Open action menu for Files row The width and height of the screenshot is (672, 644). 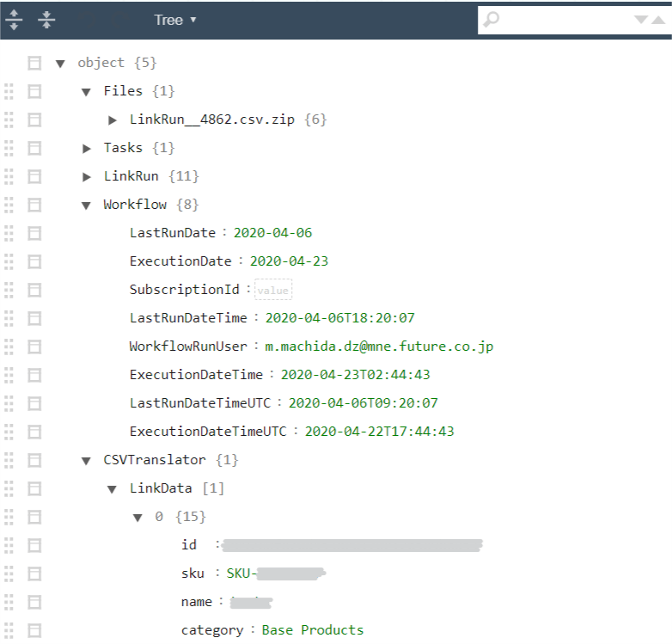pos(34,91)
